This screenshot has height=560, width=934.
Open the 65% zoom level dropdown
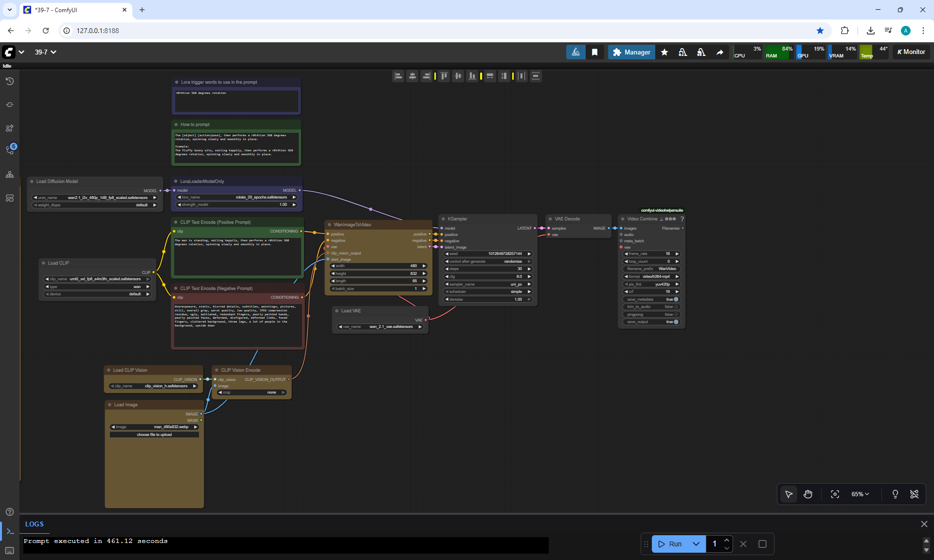coord(860,494)
